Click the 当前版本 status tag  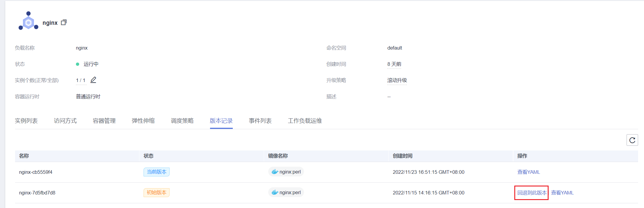coord(157,172)
